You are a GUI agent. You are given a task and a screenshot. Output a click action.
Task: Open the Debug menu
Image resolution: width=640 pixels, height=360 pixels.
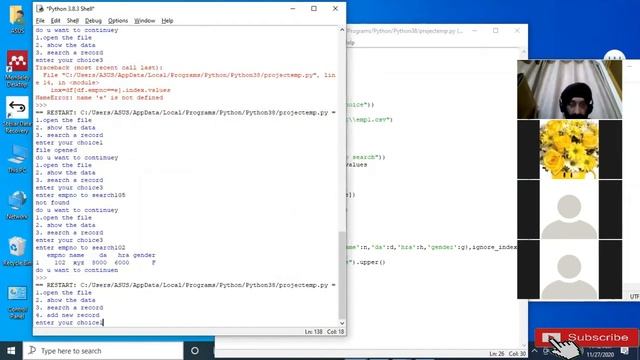point(93,20)
